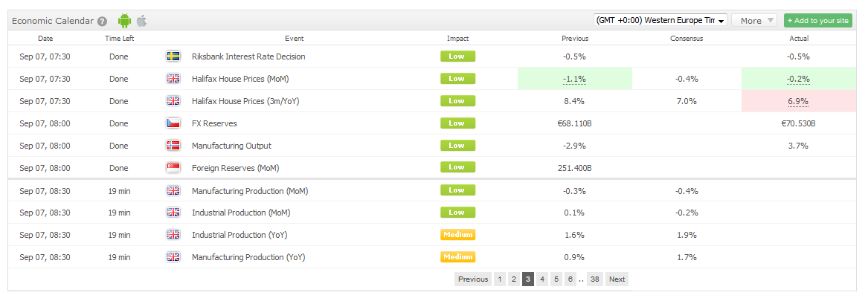This screenshot has width=868, height=301.
Task: Go to the Previous results page
Action: [473, 279]
